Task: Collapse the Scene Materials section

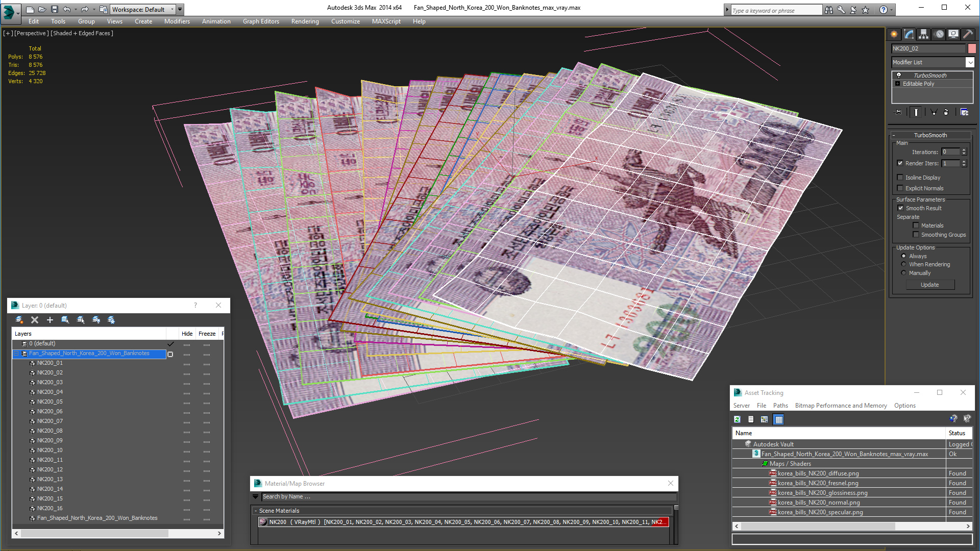Action: (256, 511)
